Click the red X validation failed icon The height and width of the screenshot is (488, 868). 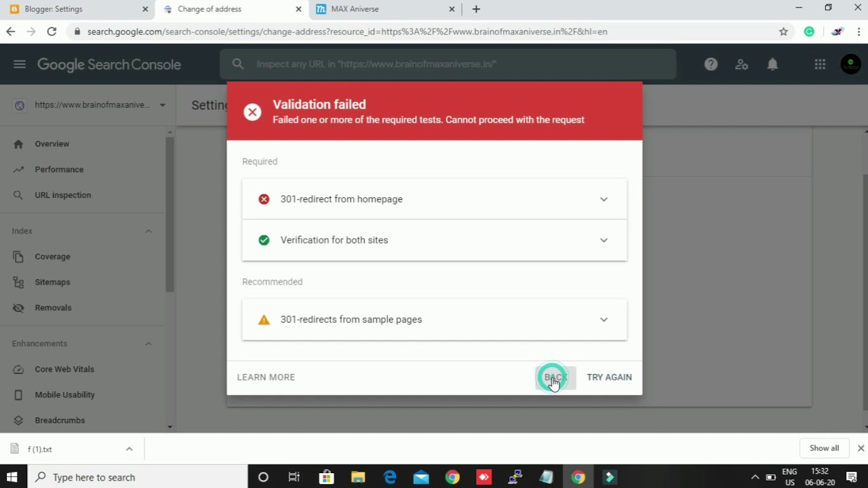click(x=252, y=113)
